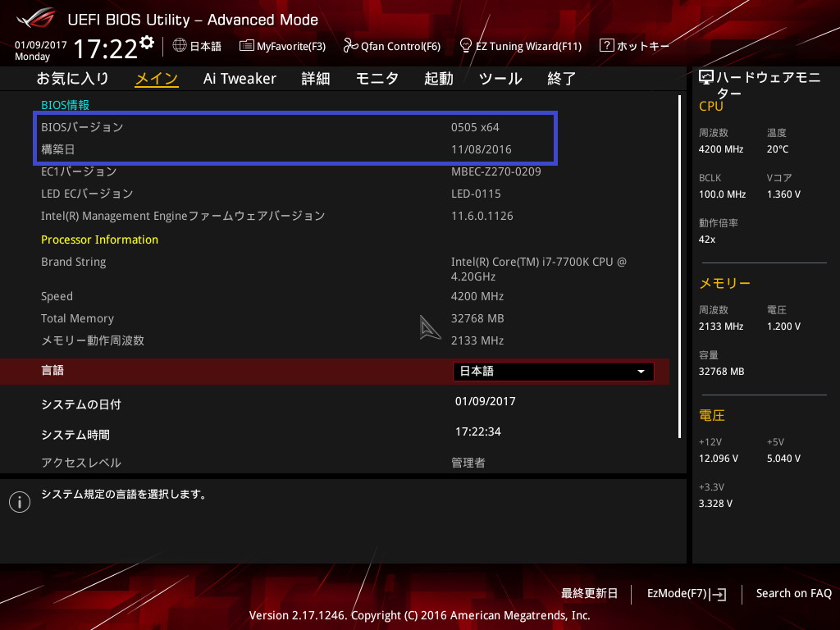This screenshot has height=630, width=840.
Task: Click ホットキー label
Action: [643, 46]
